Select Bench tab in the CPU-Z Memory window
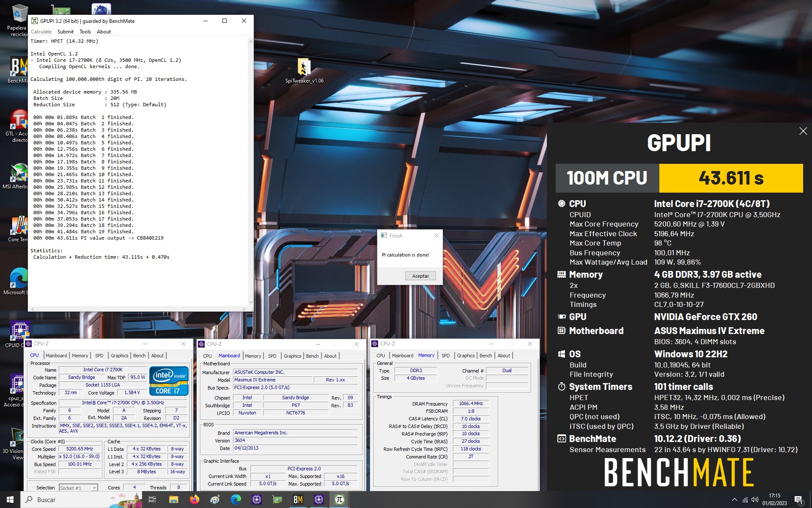This screenshot has width=812, height=508. [x=486, y=356]
